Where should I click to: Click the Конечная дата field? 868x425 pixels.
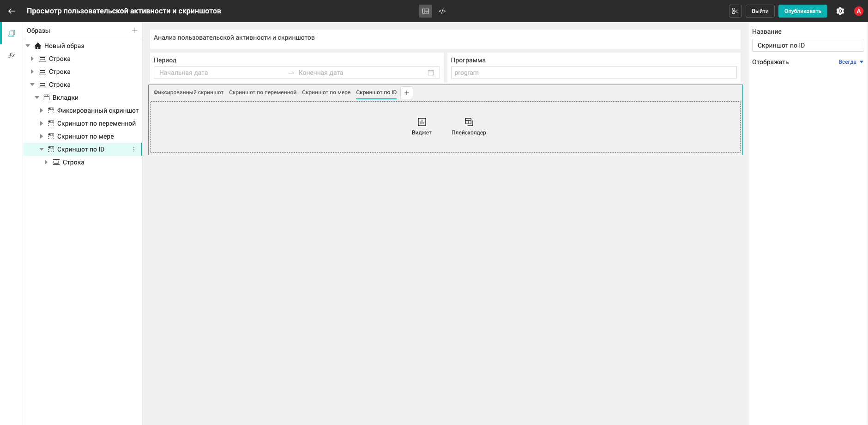[x=360, y=73]
